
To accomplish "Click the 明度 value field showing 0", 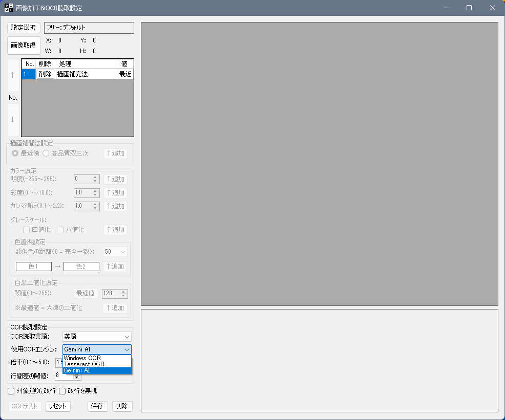I will coord(83,179).
